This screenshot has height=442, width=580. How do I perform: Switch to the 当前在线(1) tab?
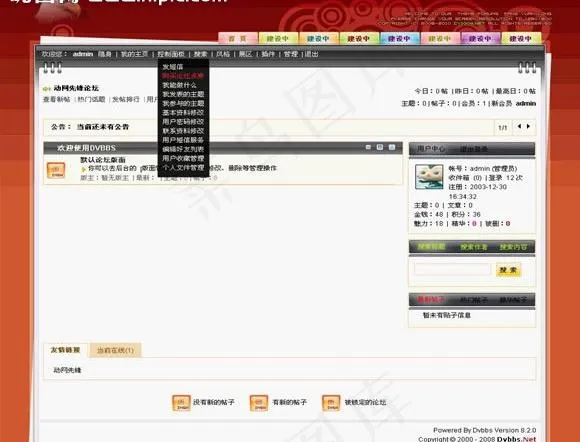tap(115, 350)
